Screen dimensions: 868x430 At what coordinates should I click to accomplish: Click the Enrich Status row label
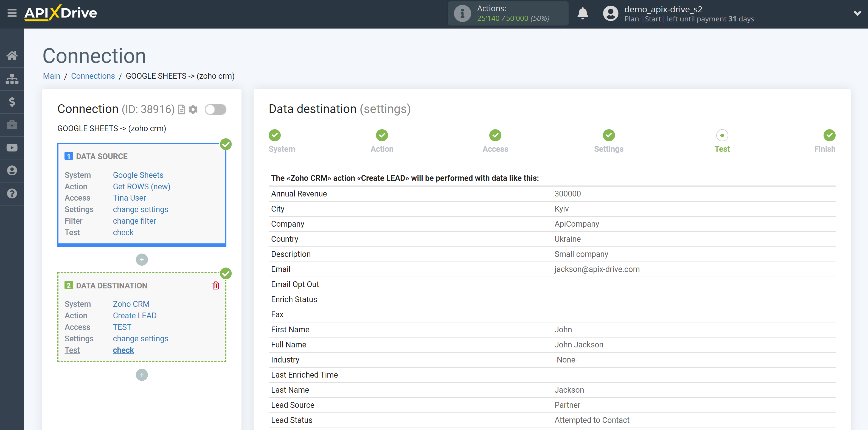click(x=294, y=299)
